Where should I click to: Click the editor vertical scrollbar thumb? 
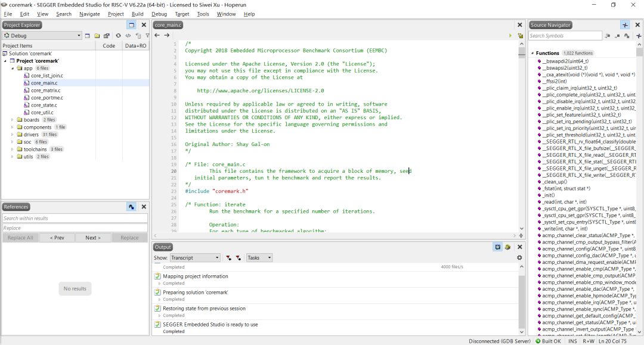[522, 51]
